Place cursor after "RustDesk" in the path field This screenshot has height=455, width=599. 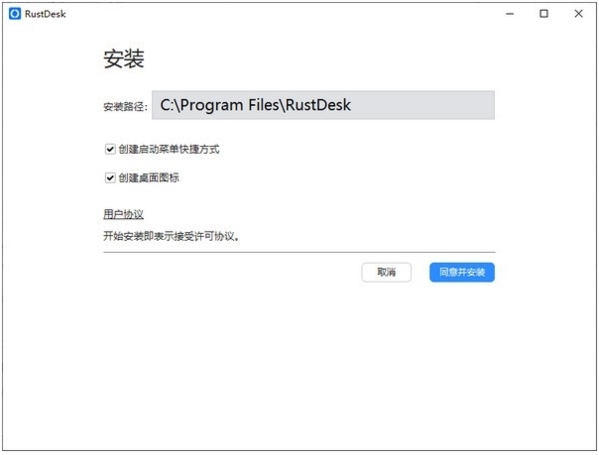coord(351,105)
